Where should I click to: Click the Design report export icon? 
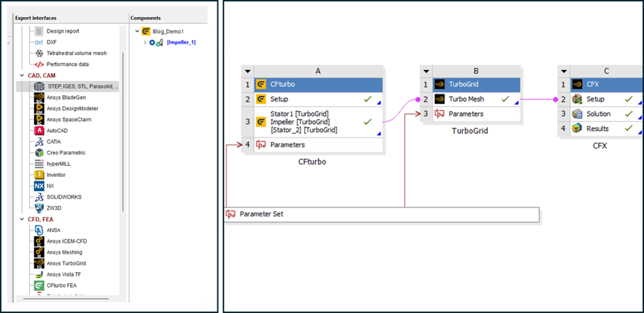tap(39, 31)
